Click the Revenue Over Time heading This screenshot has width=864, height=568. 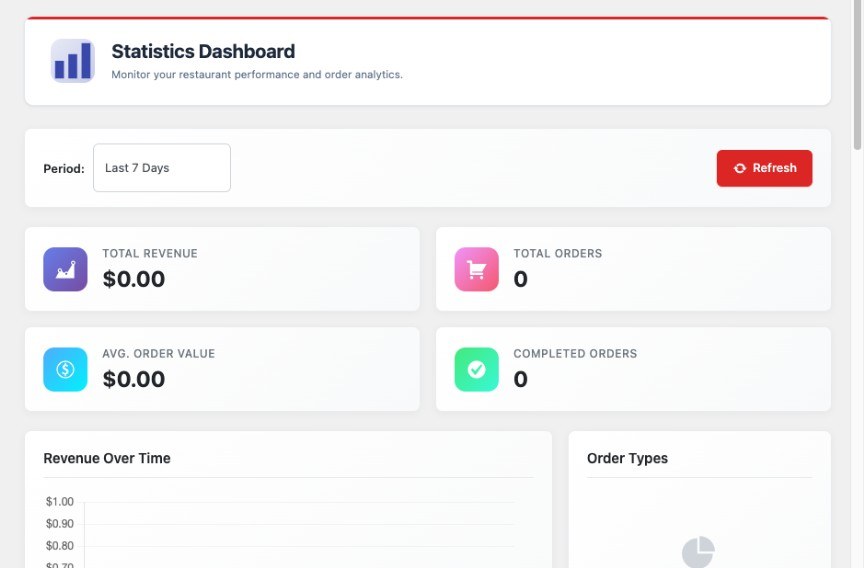pyautogui.click(x=107, y=458)
